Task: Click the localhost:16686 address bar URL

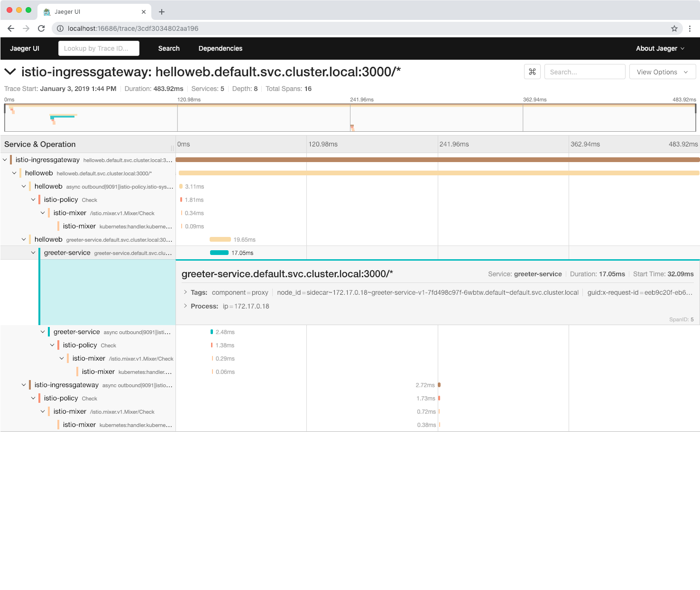Action: (x=133, y=28)
